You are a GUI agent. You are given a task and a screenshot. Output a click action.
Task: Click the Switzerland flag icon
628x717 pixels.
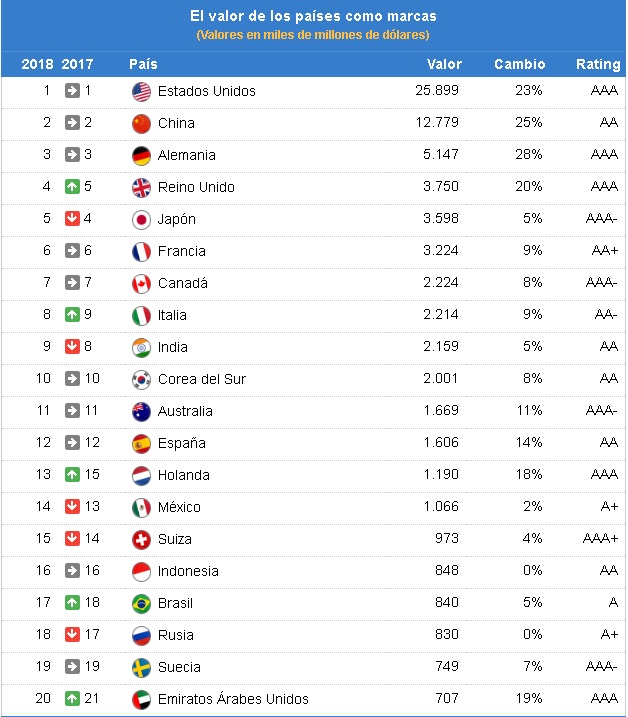tap(141, 539)
